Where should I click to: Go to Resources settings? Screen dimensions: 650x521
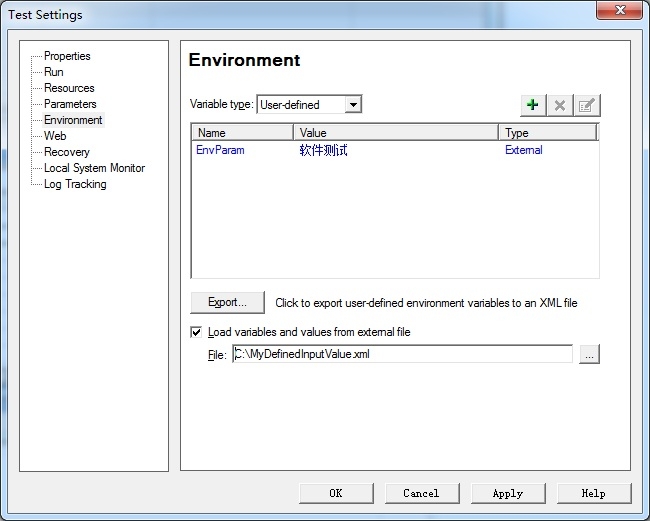pyautogui.click(x=69, y=88)
